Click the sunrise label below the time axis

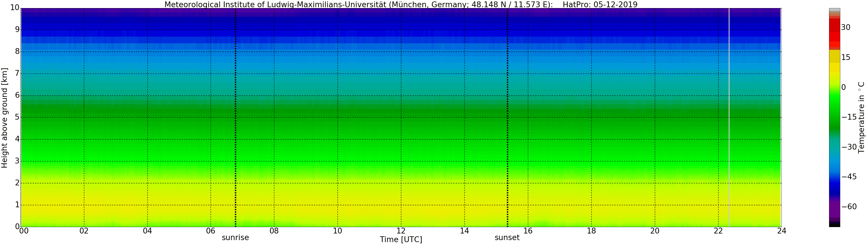(x=235, y=238)
